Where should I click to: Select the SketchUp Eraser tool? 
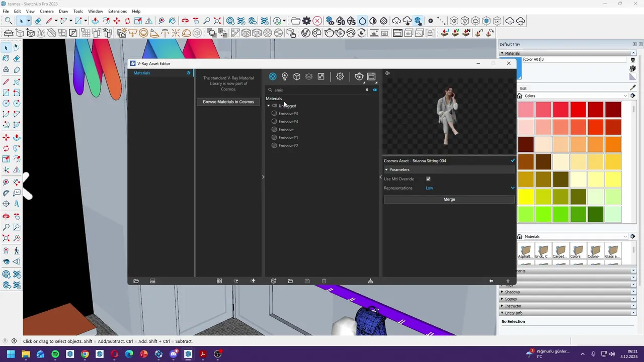(x=38, y=21)
